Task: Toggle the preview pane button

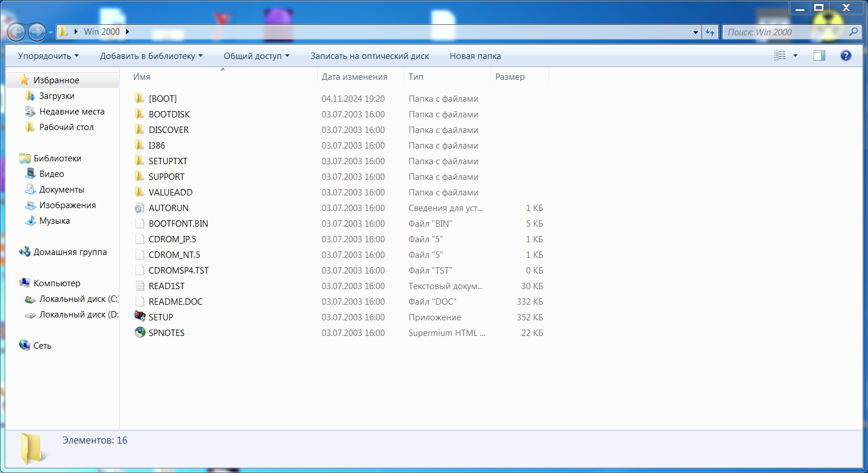Action: pos(819,56)
